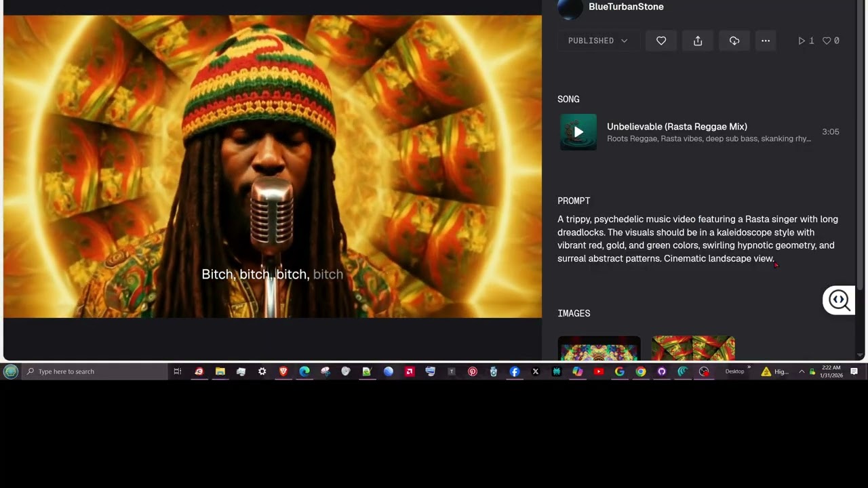Open YouTube from the taskbar
868x488 pixels.
(598, 371)
